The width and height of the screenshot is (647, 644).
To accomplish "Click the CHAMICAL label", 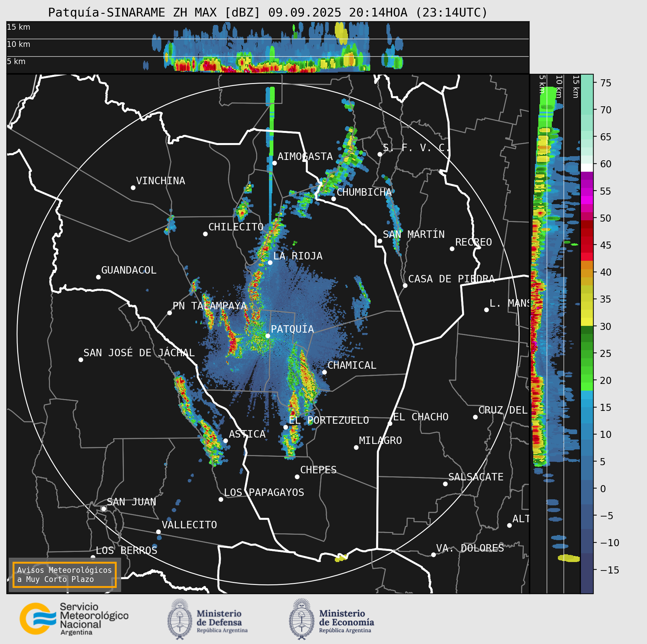I will coord(352,365).
